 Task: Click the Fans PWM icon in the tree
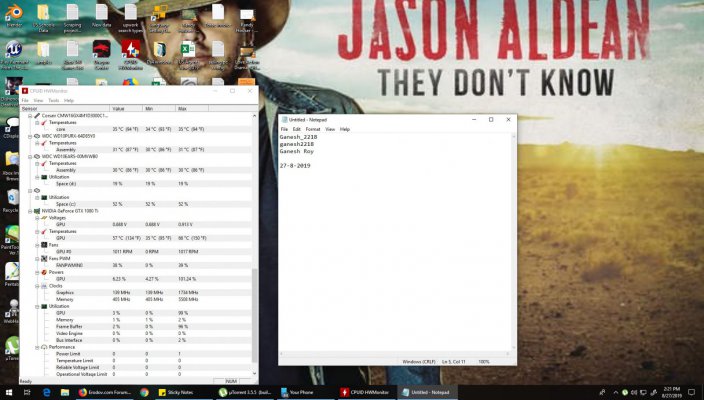coord(44,259)
